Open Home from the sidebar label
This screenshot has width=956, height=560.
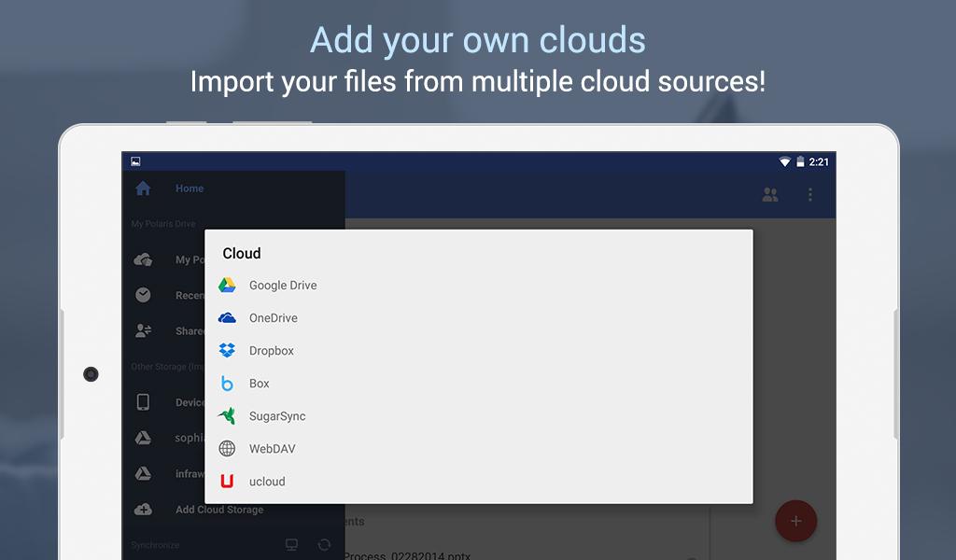(x=190, y=189)
